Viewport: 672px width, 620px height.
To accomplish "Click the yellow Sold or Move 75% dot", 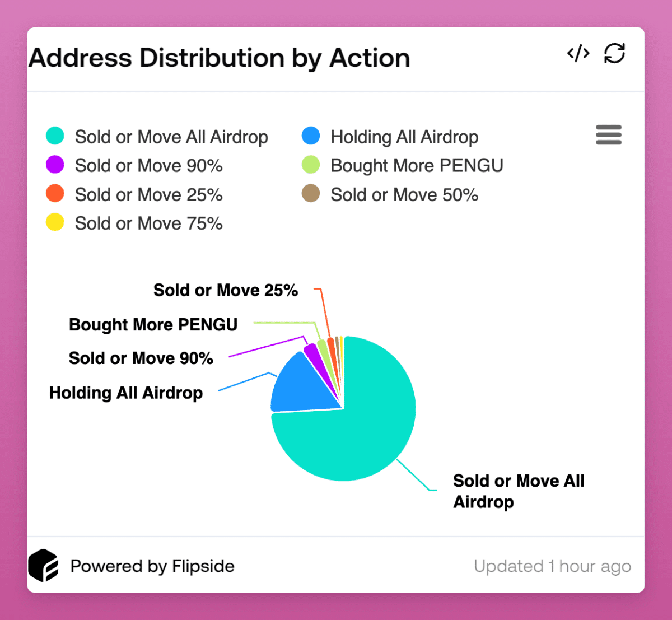I will (55, 222).
